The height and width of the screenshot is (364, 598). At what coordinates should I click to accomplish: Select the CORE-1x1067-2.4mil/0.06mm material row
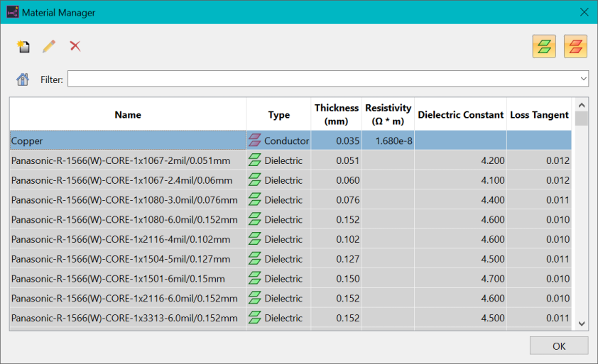click(x=290, y=180)
